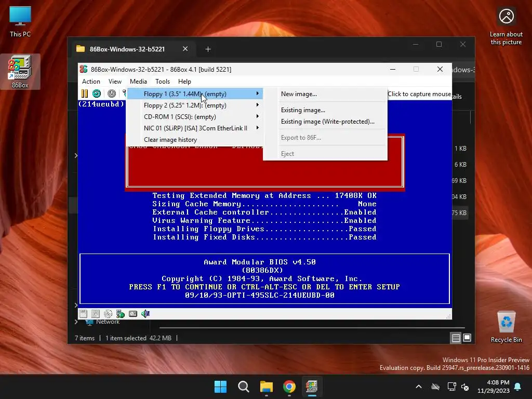532x399 pixels.
Task: Click the 3.5-inch floppy status bar icon
Action: point(83,314)
